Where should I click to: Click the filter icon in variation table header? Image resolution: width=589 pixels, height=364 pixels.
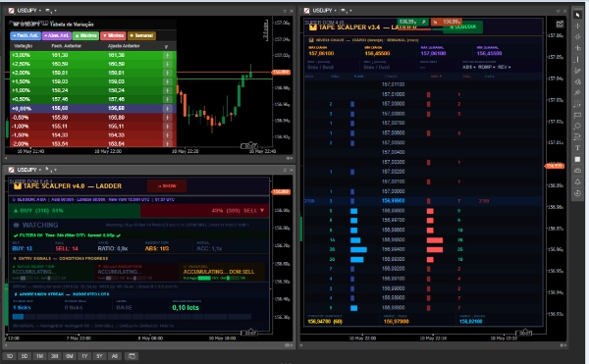[x=166, y=46]
